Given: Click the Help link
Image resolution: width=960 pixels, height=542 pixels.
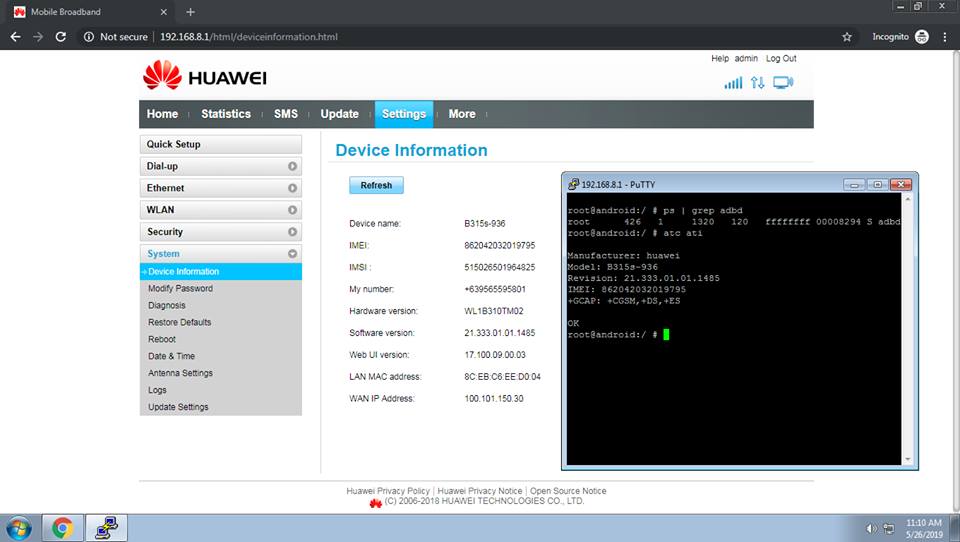Looking at the screenshot, I should pos(720,58).
